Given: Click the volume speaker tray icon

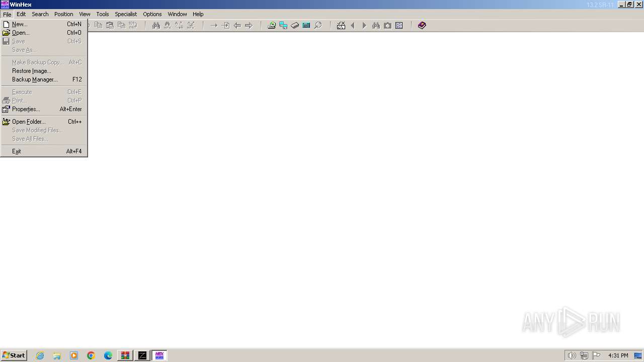Looking at the screenshot, I should pyautogui.click(x=572, y=355).
